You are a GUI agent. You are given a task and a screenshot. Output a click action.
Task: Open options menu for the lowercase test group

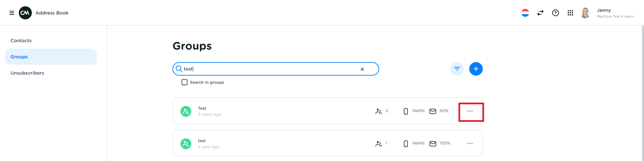coord(470,143)
